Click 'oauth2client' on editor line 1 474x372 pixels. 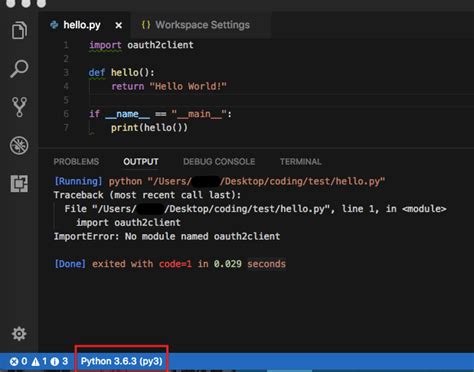point(160,45)
